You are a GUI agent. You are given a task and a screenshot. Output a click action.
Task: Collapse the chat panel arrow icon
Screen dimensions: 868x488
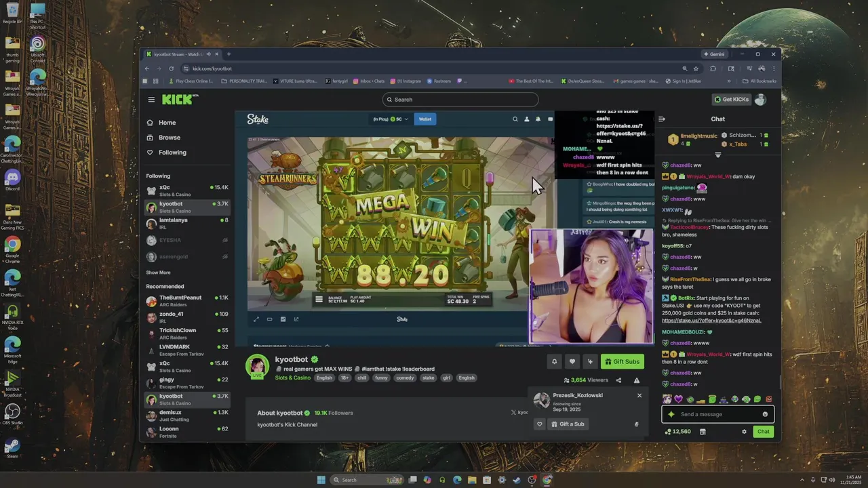tap(662, 119)
